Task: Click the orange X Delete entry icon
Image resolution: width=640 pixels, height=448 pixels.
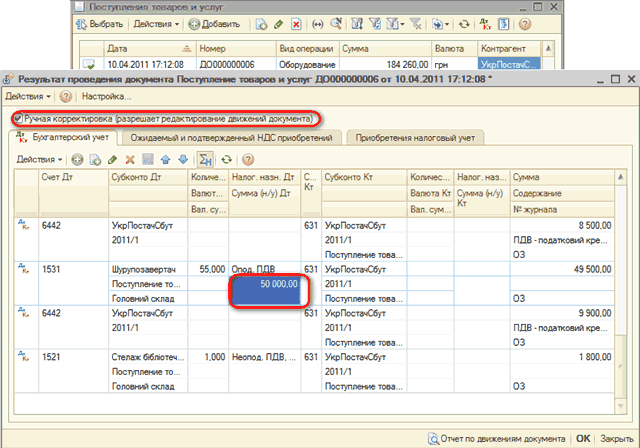Action: [129, 160]
